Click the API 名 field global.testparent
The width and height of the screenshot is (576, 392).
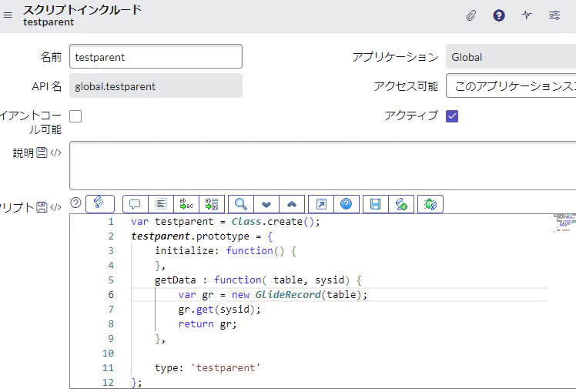pos(156,85)
